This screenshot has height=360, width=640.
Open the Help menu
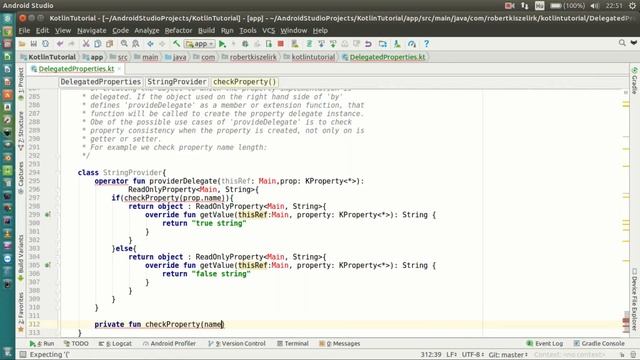tap(320, 31)
